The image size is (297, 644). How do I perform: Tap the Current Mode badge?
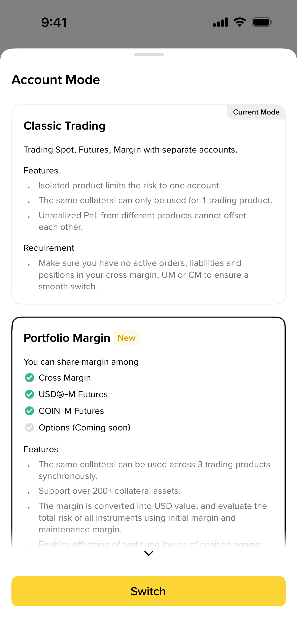click(x=256, y=112)
